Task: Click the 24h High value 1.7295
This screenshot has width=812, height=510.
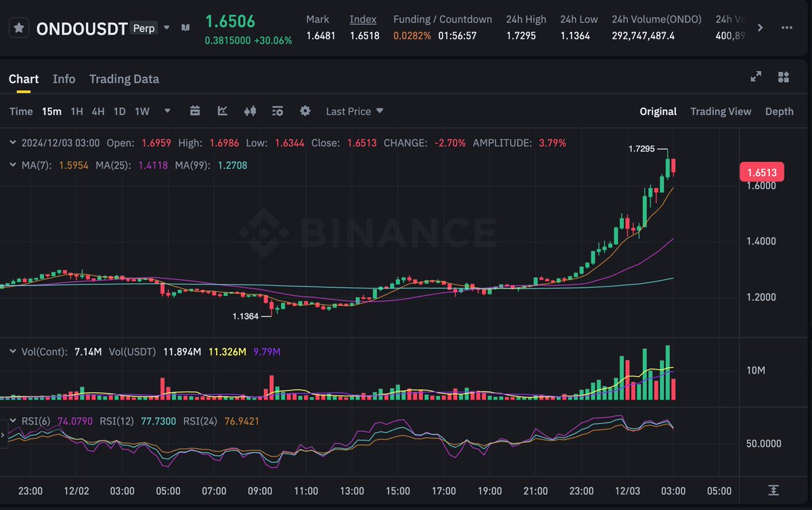Action: tap(521, 35)
